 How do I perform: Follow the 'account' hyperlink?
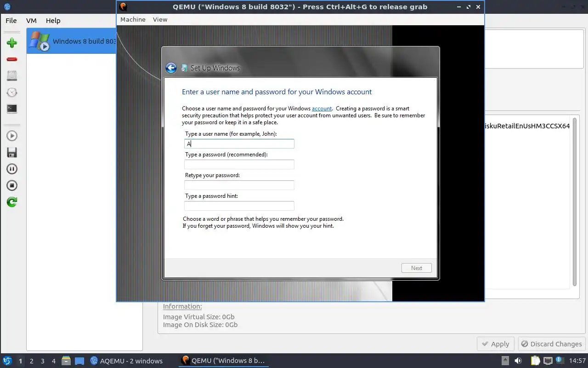point(322,109)
